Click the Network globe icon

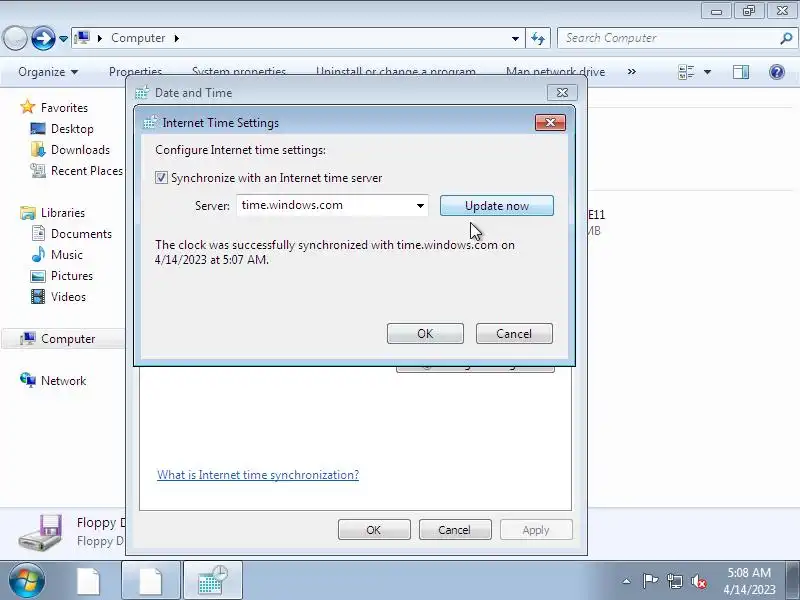tap(28, 380)
